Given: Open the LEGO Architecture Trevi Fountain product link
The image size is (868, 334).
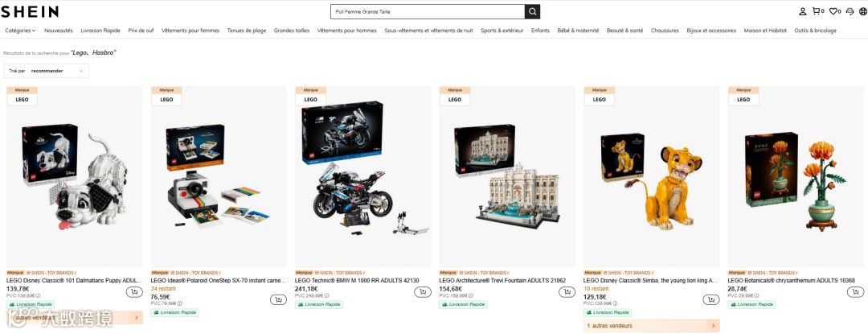Looking at the screenshot, I should pos(502,281).
